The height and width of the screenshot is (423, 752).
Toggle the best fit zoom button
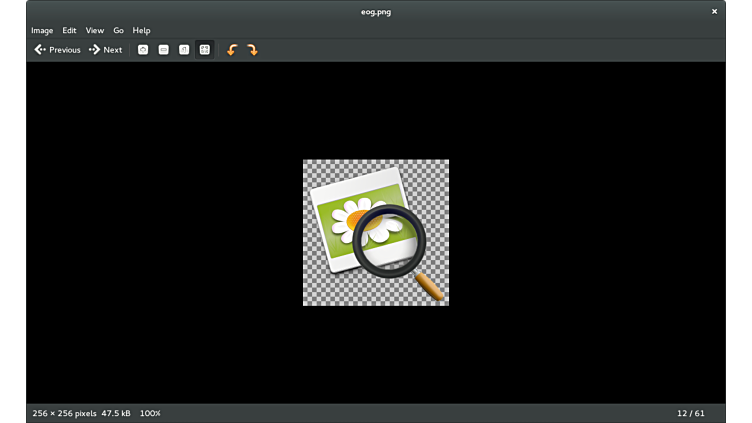204,50
